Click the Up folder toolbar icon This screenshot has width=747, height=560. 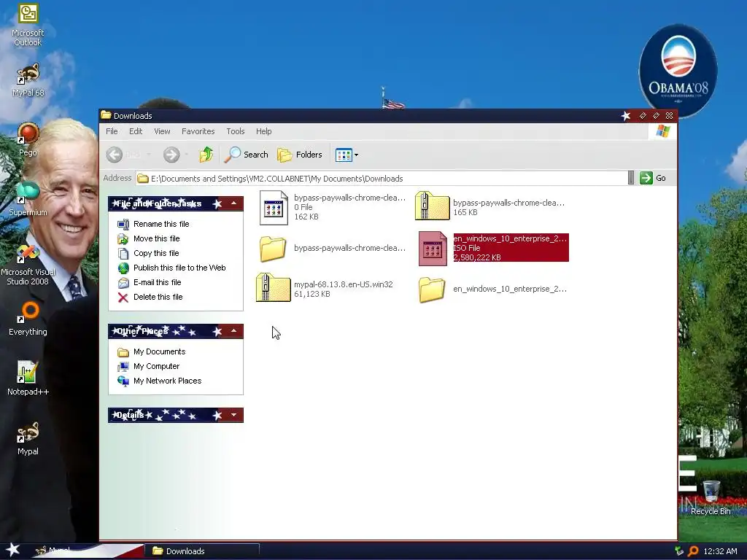pos(206,155)
